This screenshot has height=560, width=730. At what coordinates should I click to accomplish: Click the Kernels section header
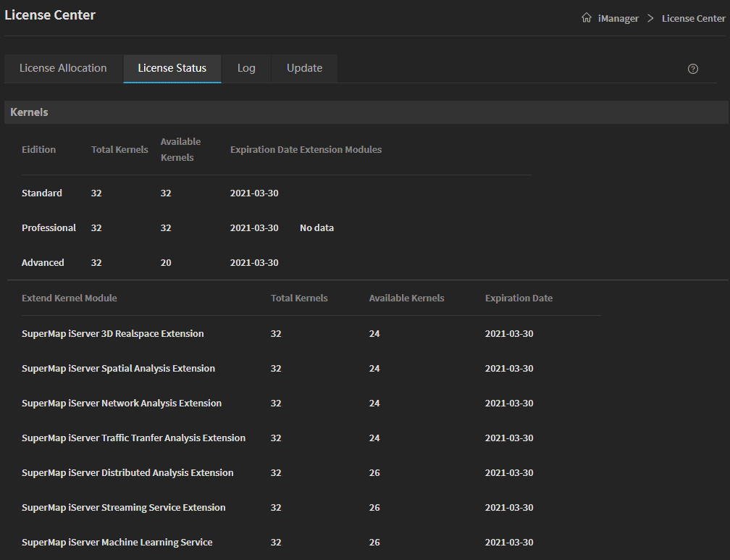29,112
